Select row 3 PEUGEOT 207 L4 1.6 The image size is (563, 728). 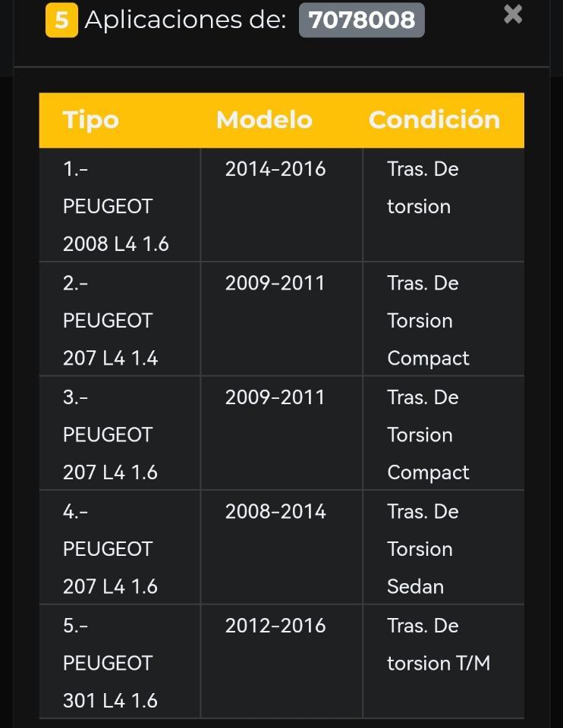coord(281,434)
